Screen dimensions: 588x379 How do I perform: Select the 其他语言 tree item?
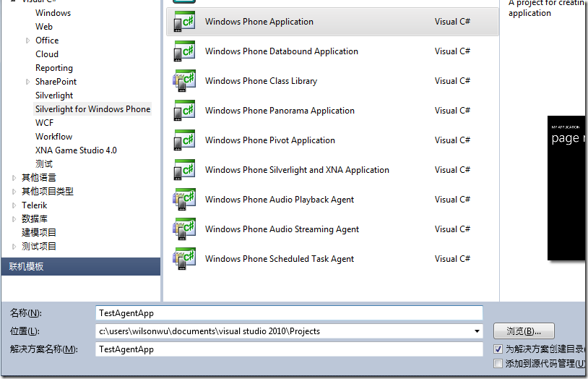click(38, 178)
